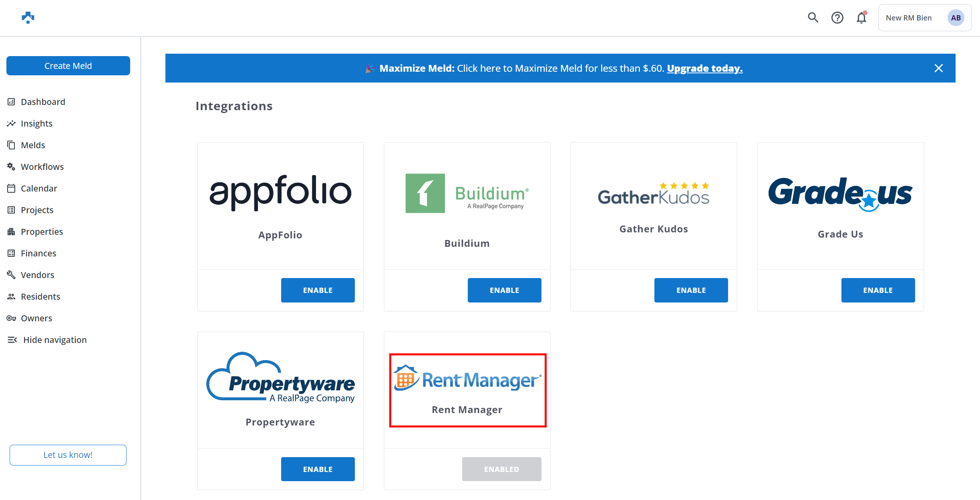Enable the Gather Kudos integration
This screenshot has height=500, width=980.
pos(691,290)
